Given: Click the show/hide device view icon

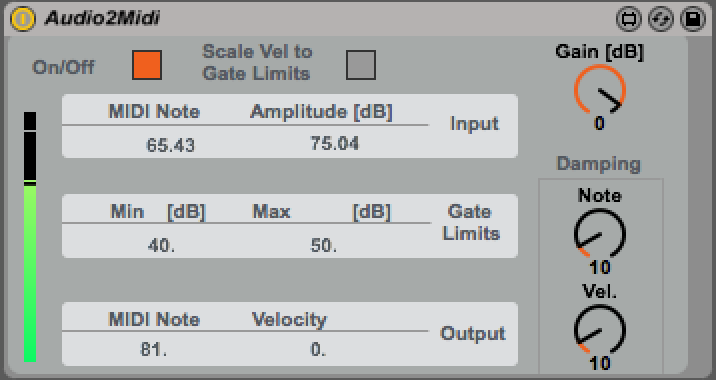Looking at the screenshot, I should click(x=629, y=19).
